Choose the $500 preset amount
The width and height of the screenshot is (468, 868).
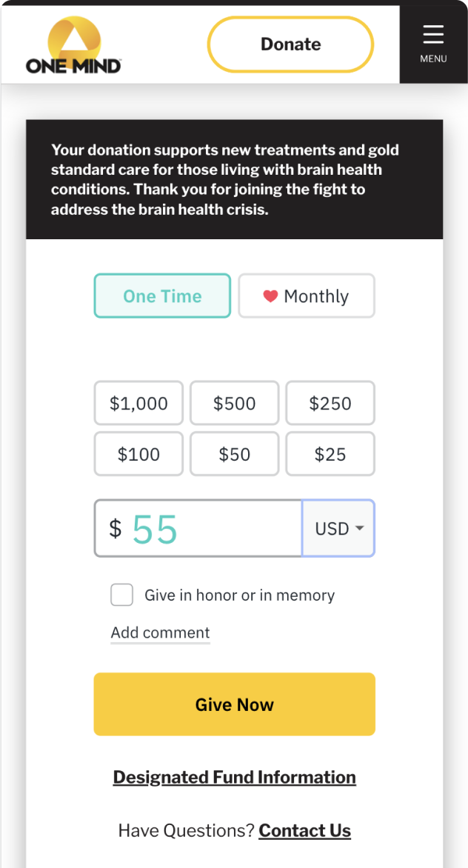[x=234, y=404]
